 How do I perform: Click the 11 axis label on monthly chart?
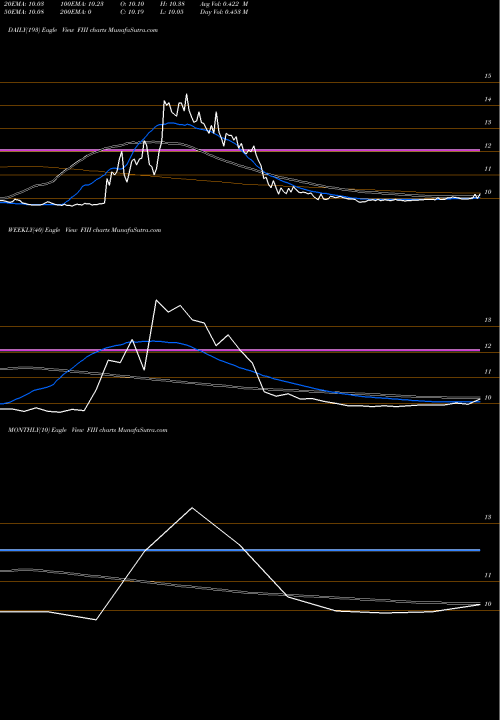[488, 575]
